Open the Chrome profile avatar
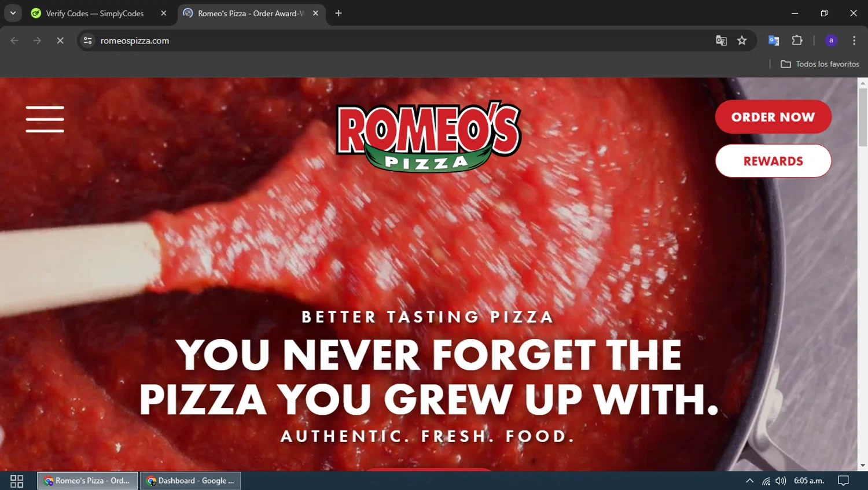The width and height of the screenshot is (868, 490). (x=831, y=40)
